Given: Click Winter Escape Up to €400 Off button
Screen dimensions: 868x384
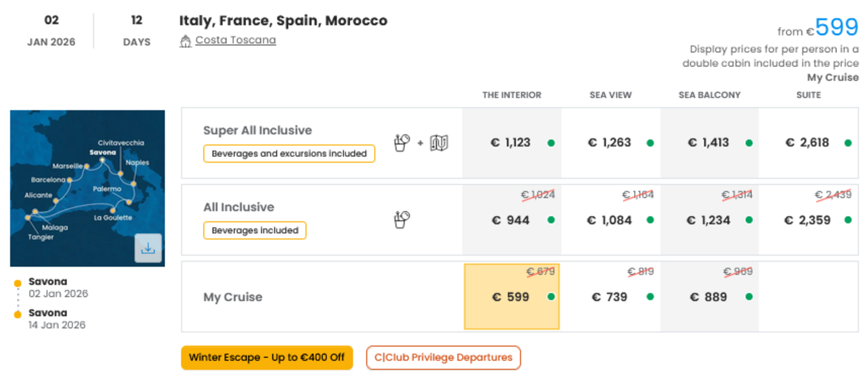Looking at the screenshot, I should click(x=267, y=358).
